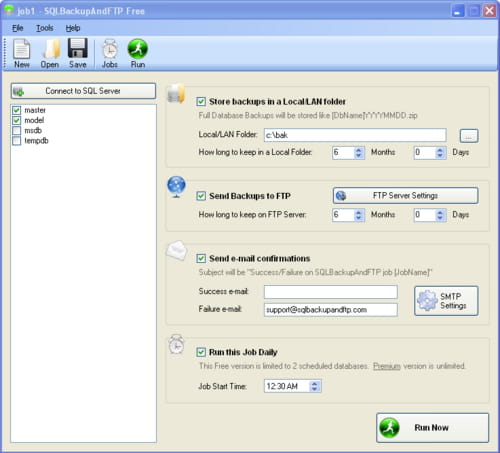This screenshot has height=453, width=500.
Task: Click the Run Now button
Action: pos(433,428)
